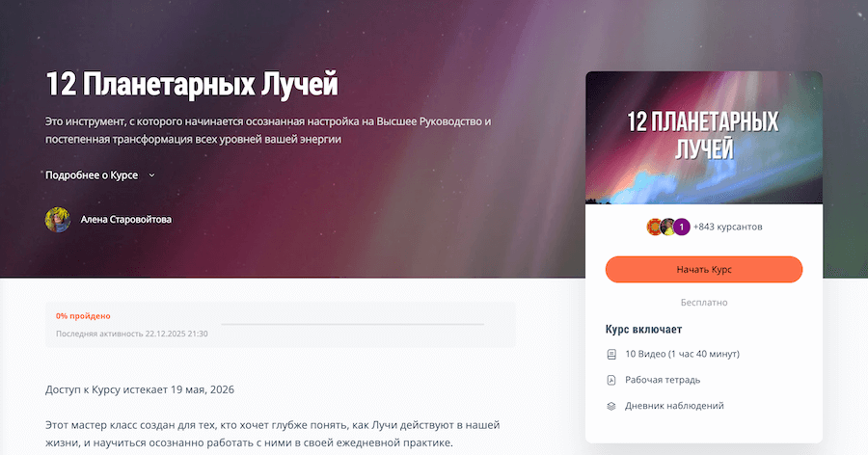Image resolution: width=868 pixels, height=455 pixels.
Task: Click the Бесплатно price label
Action: point(704,303)
